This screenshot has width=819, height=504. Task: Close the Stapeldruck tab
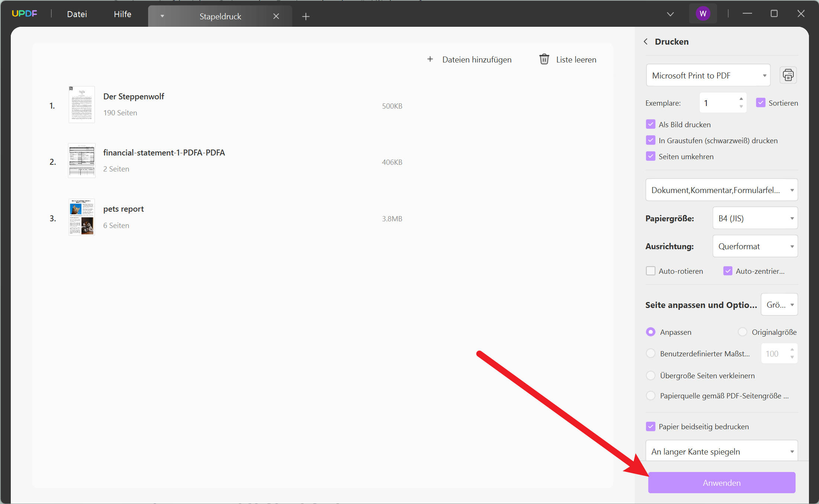tap(276, 16)
